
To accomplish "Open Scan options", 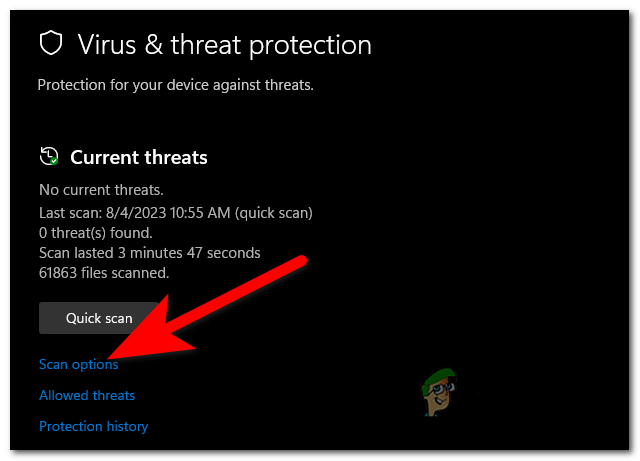I will coord(79,365).
